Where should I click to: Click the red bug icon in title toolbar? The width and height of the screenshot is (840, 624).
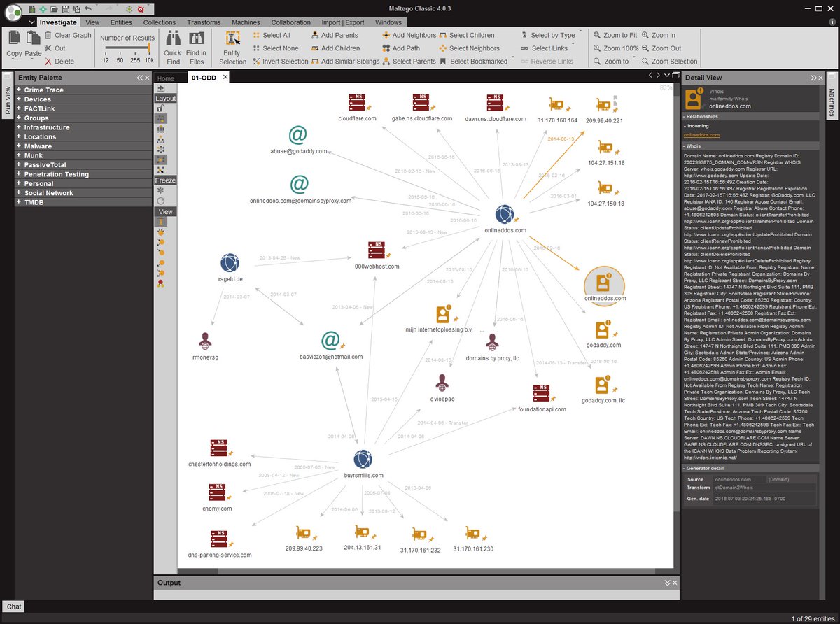click(141, 9)
